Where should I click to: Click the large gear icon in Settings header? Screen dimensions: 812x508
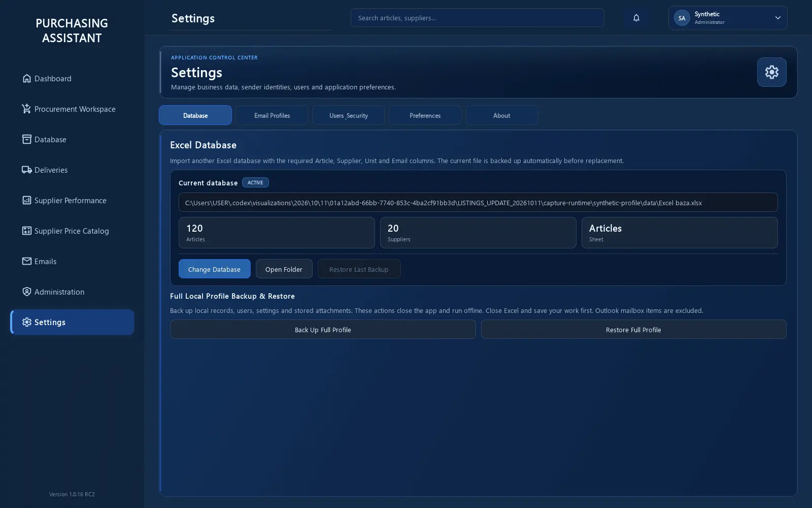tap(772, 72)
